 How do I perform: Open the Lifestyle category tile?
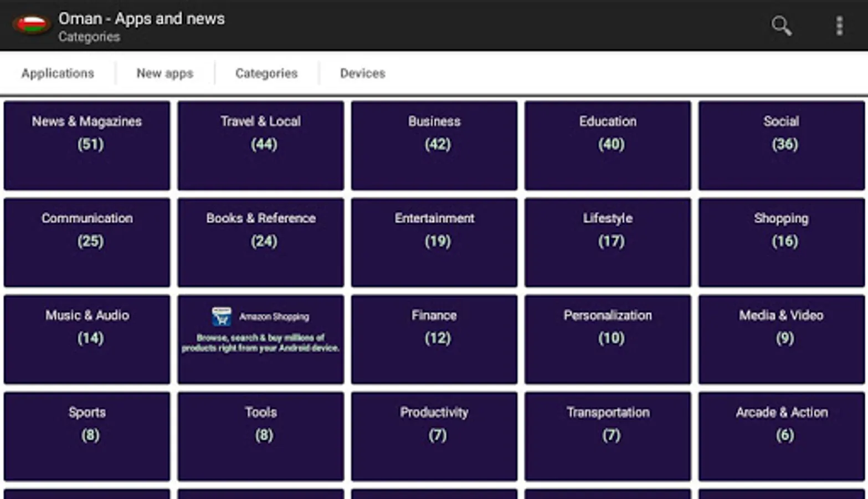(608, 242)
